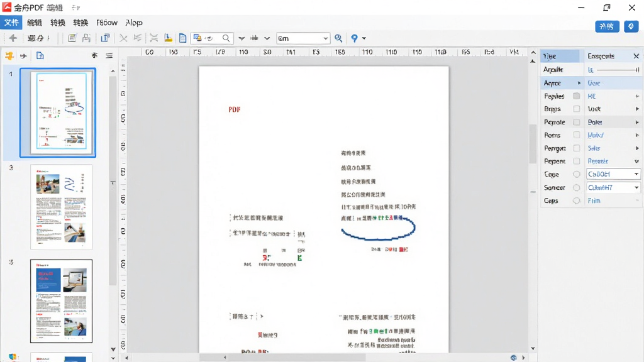
Task: Click the print icon in toolbar
Action: coord(86,38)
